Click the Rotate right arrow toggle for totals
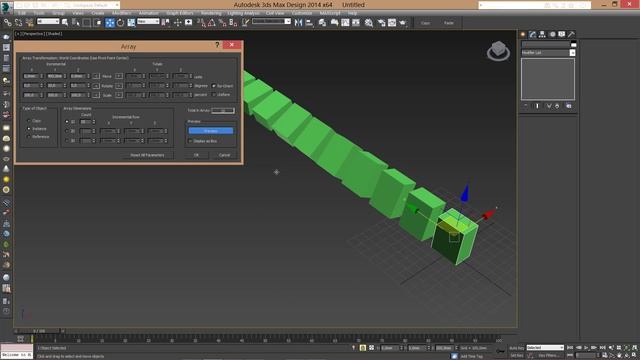 pos(119,86)
